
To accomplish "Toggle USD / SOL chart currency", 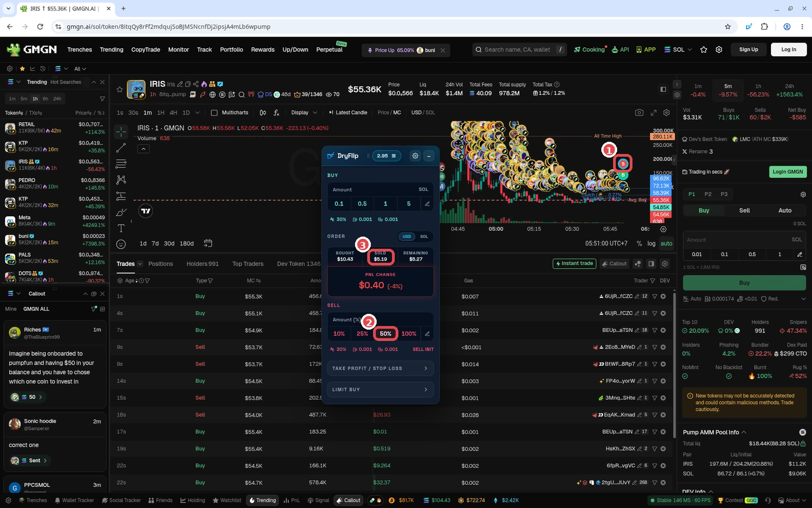I will tap(423, 112).
